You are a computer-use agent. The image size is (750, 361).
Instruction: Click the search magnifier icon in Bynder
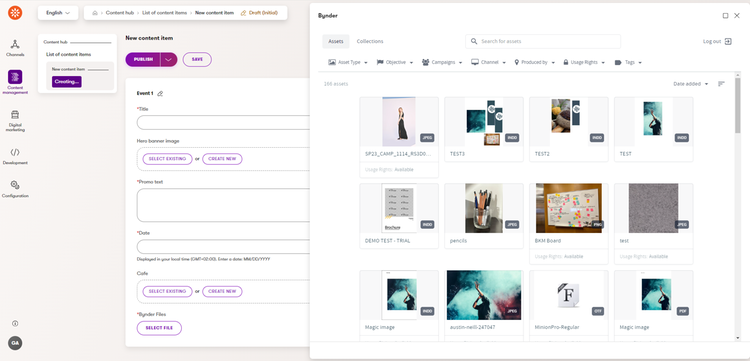click(474, 42)
